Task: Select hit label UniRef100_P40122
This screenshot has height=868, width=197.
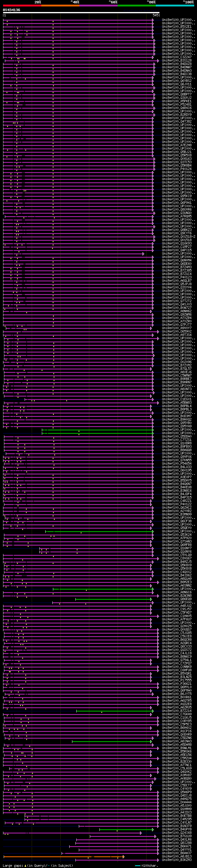Action: [x=176, y=504]
